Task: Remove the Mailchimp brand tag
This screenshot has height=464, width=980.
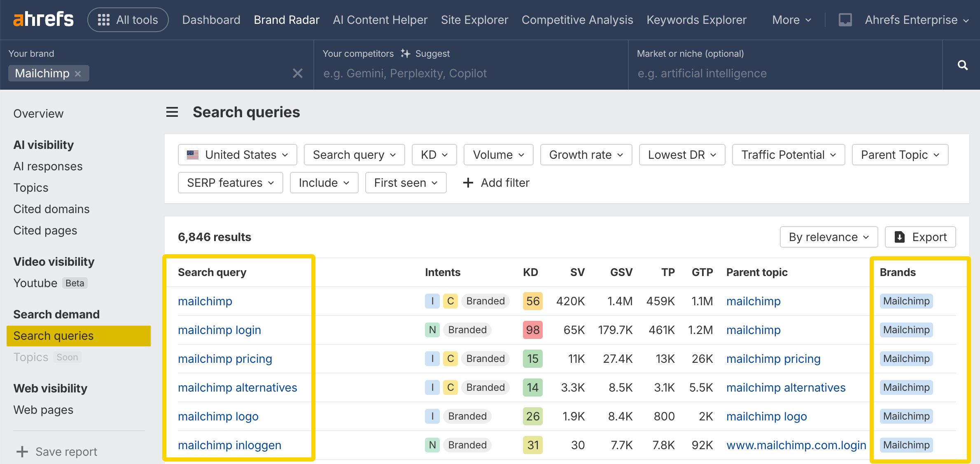Action: [x=78, y=74]
